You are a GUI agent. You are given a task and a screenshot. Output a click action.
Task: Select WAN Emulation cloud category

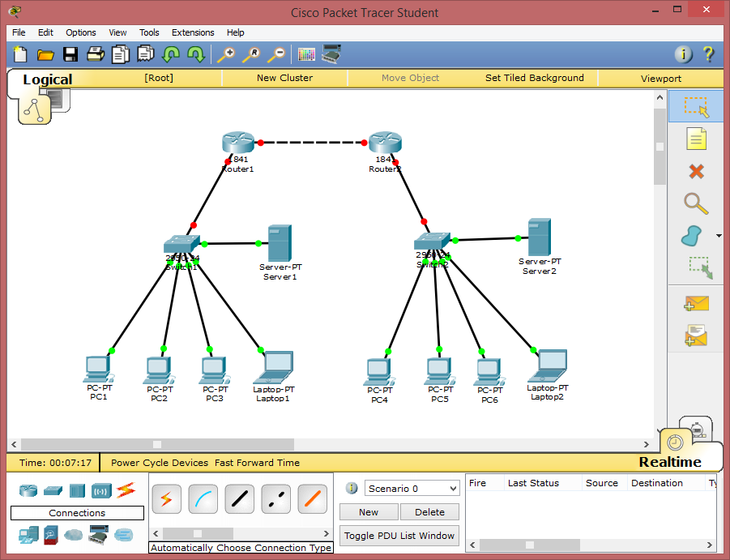click(73, 535)
